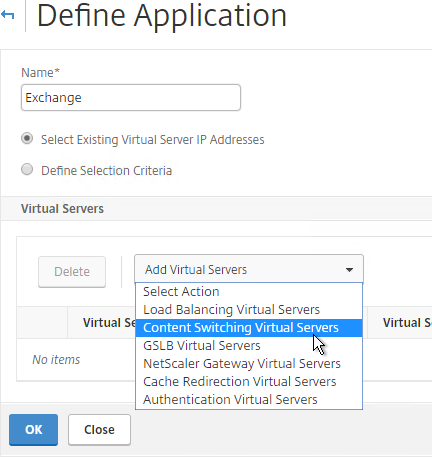Choose the Define Selection Criteria radio button

click(x=27, y=169)
